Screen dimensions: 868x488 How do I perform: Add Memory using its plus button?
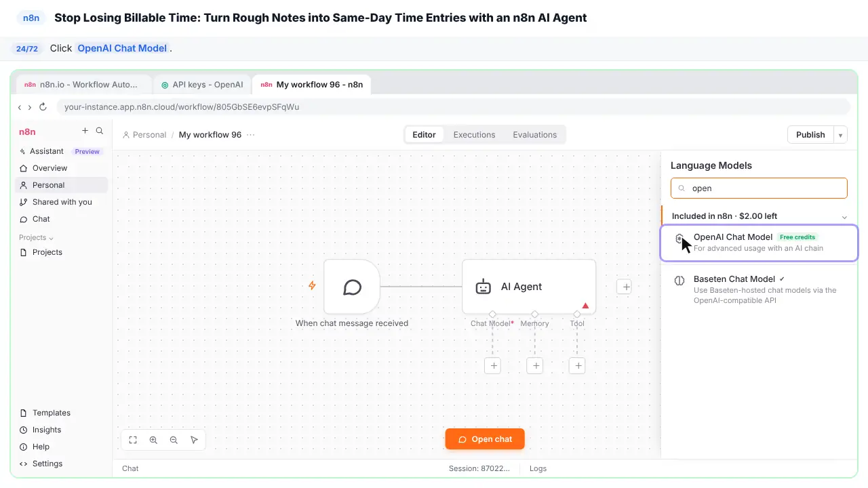point(535,366)
